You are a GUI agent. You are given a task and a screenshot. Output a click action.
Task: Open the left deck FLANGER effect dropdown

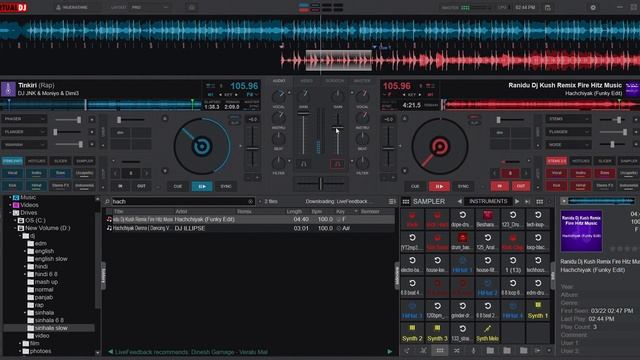(x=24, y=132)
